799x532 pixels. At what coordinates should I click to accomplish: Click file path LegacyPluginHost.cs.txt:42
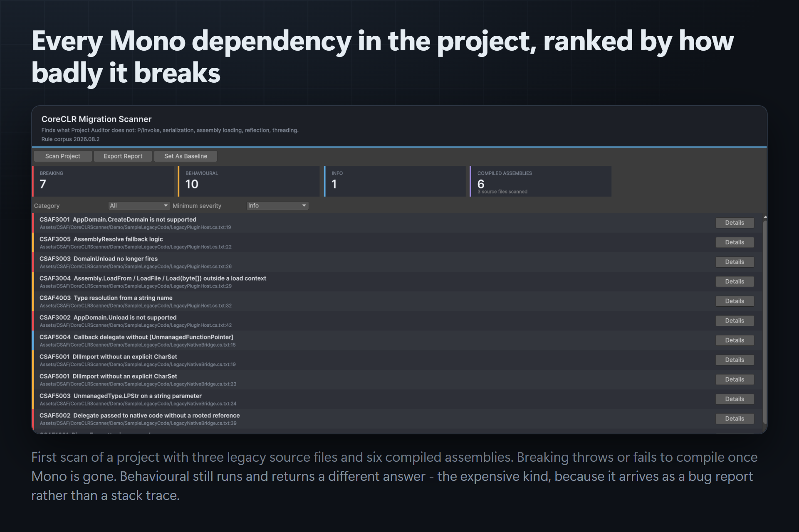(x=136, y=325)
